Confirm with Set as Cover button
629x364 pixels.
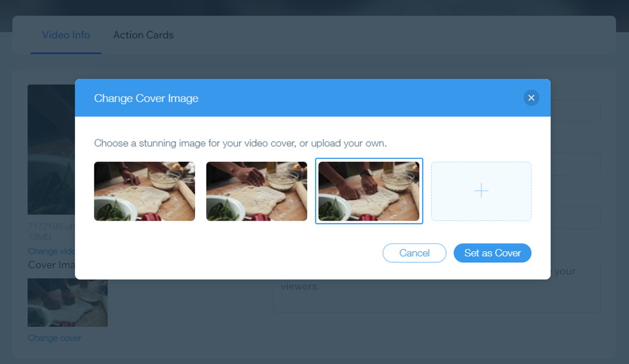coord(492,253)
